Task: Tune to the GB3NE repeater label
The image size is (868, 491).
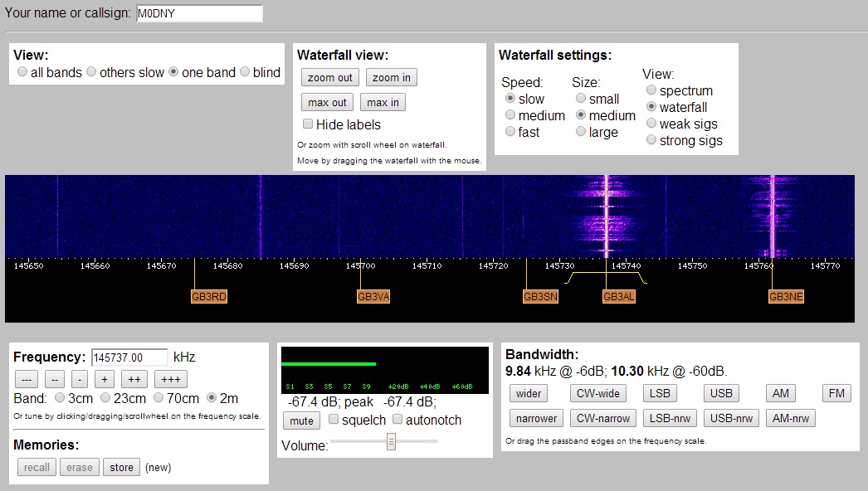Action: coord(786,297)
